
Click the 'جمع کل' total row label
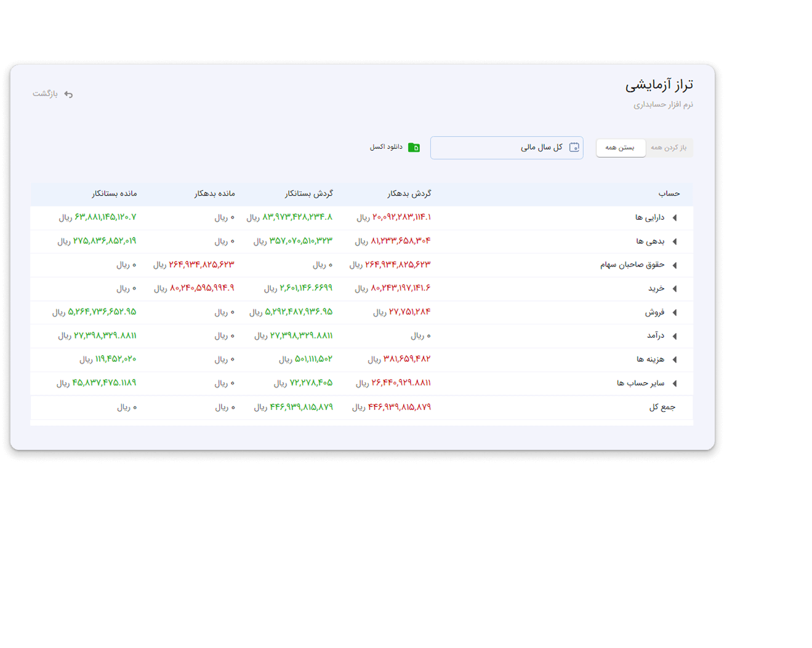662,407
